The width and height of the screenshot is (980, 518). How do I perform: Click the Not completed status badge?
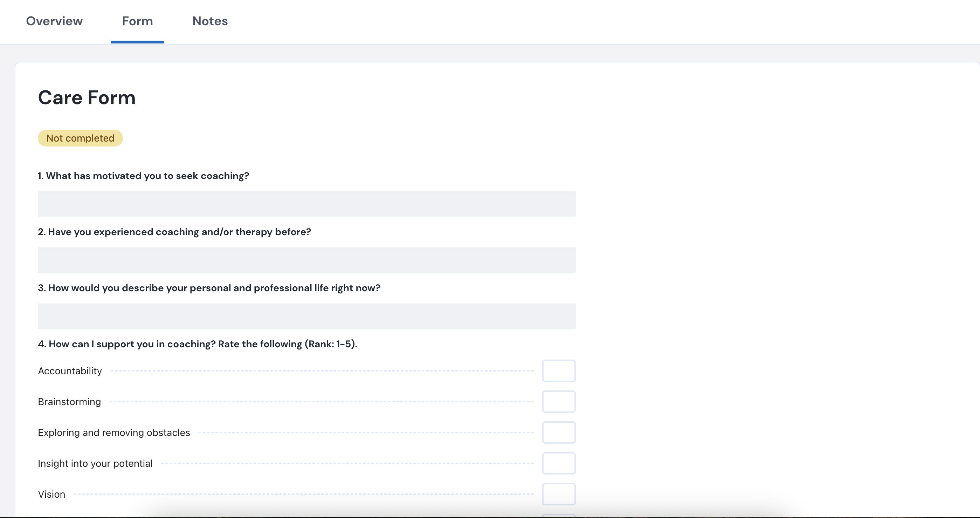tap(80, 138)
